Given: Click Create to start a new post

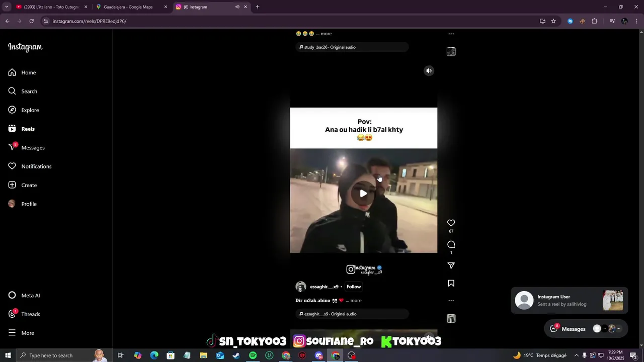Looking at the screenshot, I should tap(23, 185).
